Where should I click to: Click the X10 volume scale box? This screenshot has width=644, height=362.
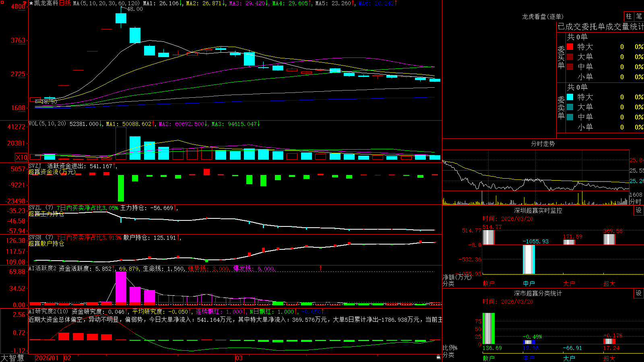21,157
